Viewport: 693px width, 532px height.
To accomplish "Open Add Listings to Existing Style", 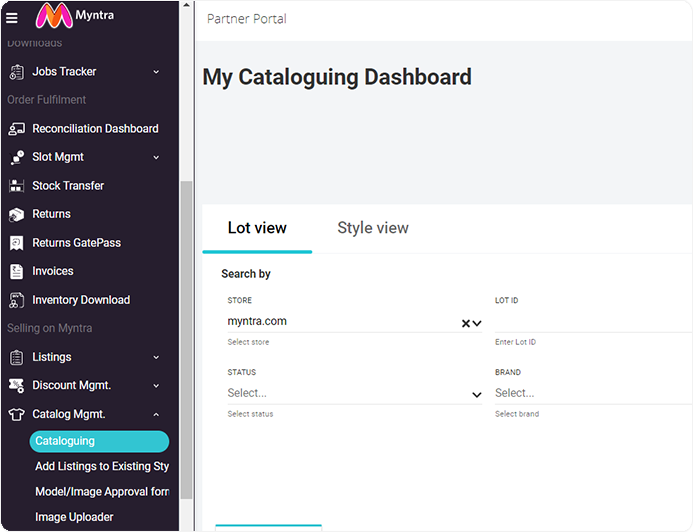I will [x=101, y=466].
